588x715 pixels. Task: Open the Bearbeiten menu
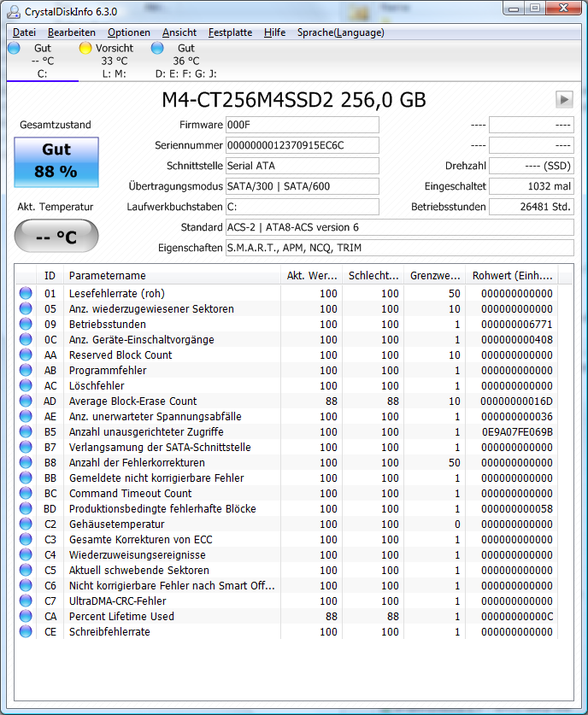click(x=72, y=32)
